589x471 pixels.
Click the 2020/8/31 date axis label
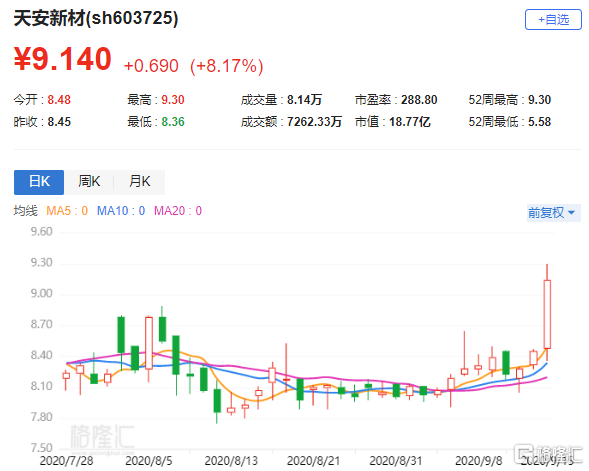(x=396, y=461)
